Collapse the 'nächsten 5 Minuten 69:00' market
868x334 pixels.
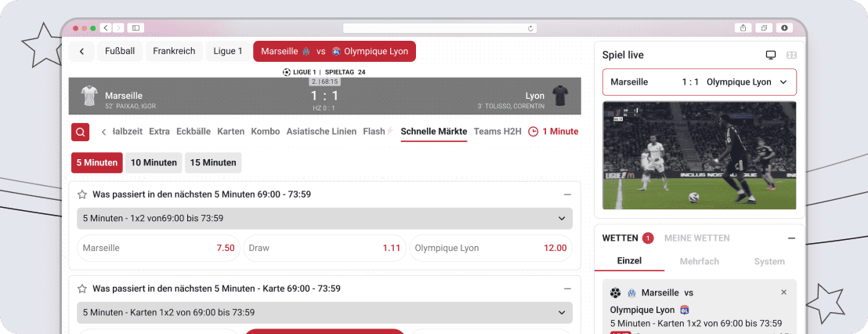(567, 195)
